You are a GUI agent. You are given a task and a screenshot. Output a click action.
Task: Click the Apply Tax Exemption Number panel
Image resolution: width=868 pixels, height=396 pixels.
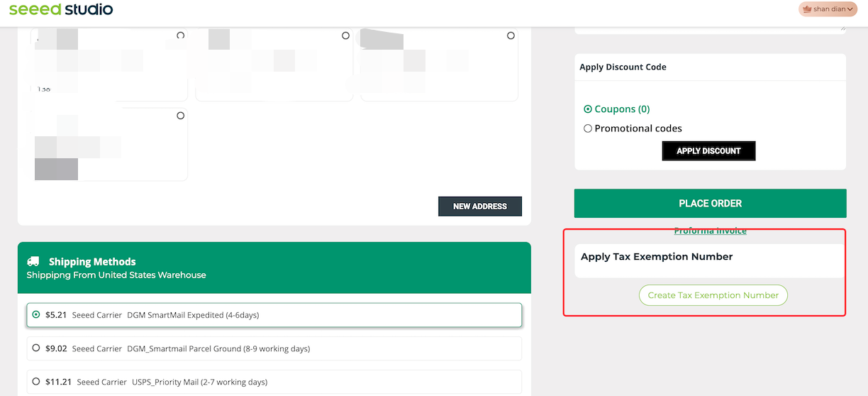click(x=710, y=260)
